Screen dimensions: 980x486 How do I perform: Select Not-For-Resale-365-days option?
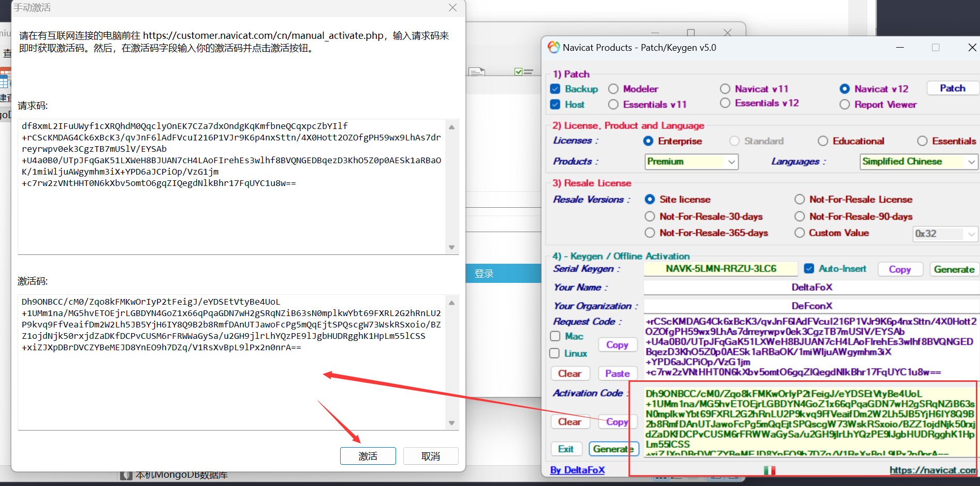[650, 233]
